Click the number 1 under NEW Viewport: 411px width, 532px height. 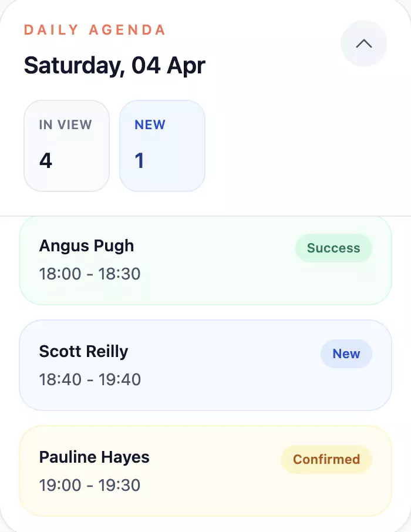tap(140, 161)
